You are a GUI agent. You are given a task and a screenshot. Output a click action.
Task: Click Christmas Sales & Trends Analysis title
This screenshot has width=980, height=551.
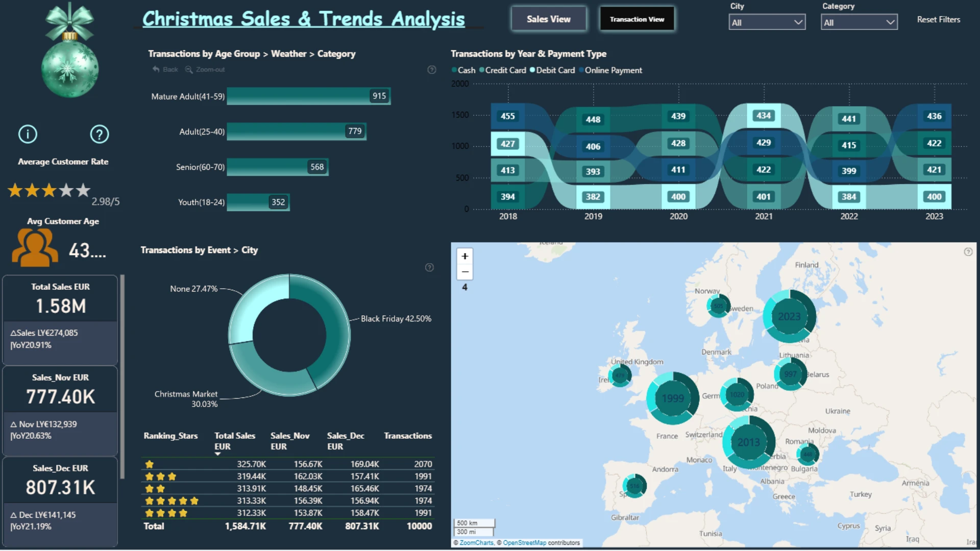pos(304,19)
